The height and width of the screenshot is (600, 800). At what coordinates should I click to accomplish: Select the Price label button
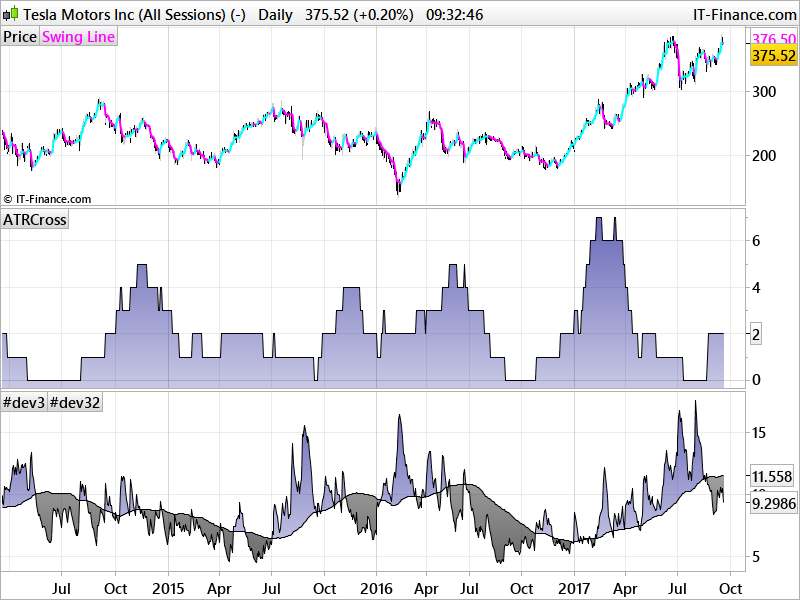coord(20,37)
